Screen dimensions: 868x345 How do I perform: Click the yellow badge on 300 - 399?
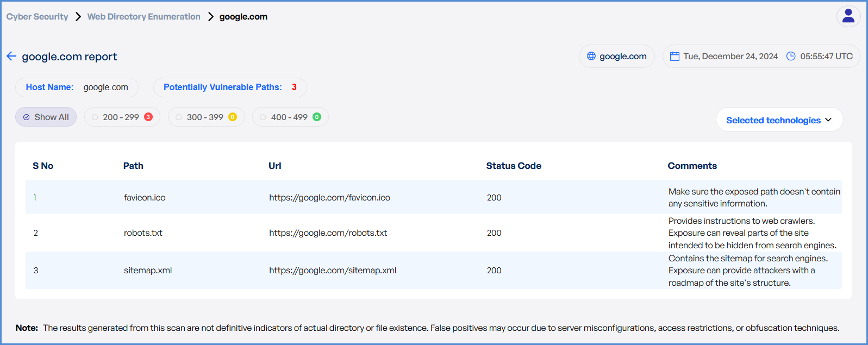coord(233,117)
